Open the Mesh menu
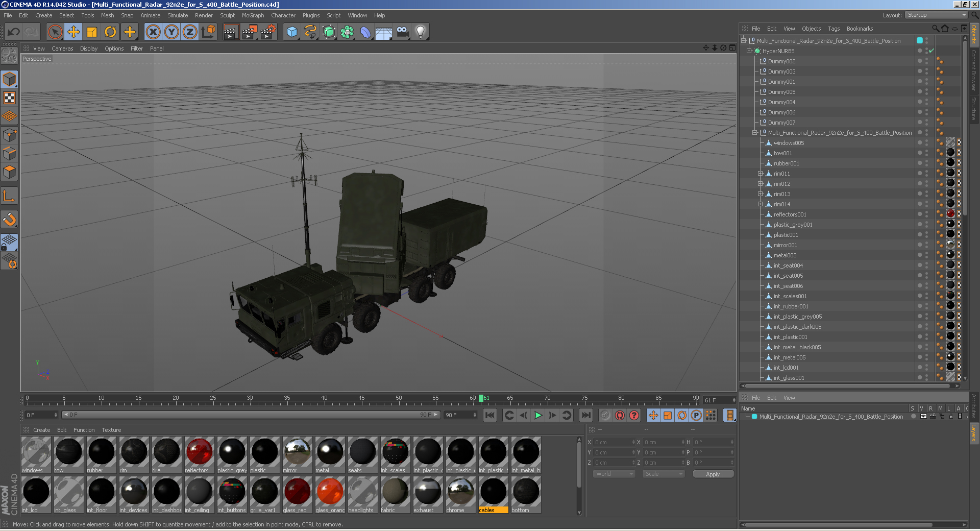 107,15
